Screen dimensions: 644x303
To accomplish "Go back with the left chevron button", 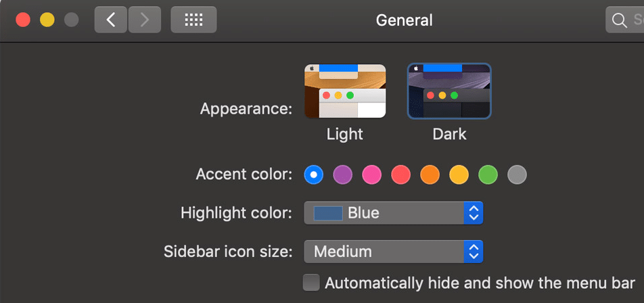I will pyautogui.click(x=111, y=20).
